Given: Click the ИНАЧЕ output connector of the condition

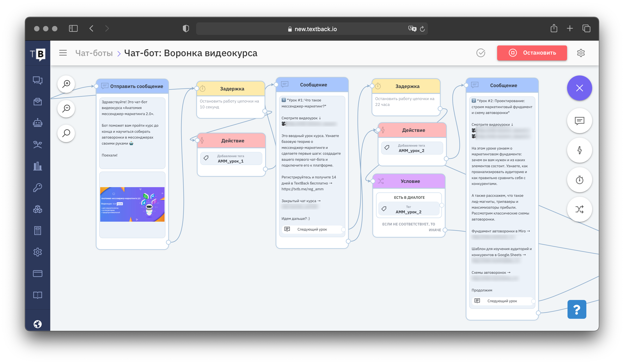Looking at the screenshot, I should coord(445,230).
